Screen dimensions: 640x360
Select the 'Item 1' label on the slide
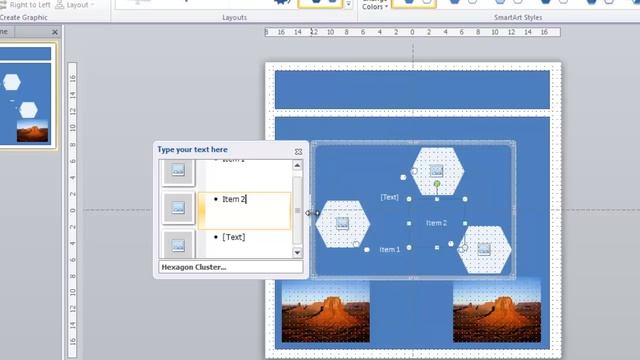click(x=389, y=249)
